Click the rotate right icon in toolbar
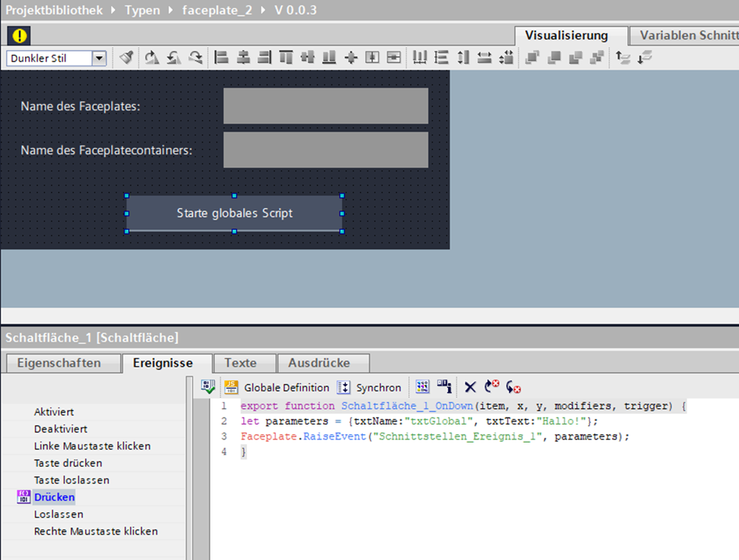The width and height of the screenshot is (739, 560). [x=152, y=58]
